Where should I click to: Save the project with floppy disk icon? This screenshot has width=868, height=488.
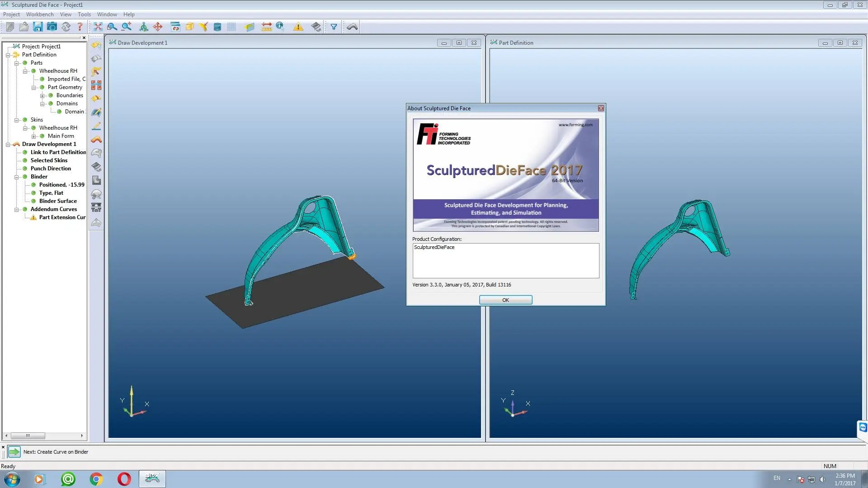point(38,27)
